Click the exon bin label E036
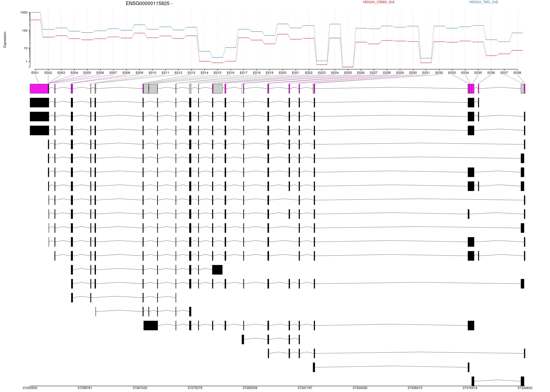Viewport: 550px width, 392px height. [x=491, y=73]
